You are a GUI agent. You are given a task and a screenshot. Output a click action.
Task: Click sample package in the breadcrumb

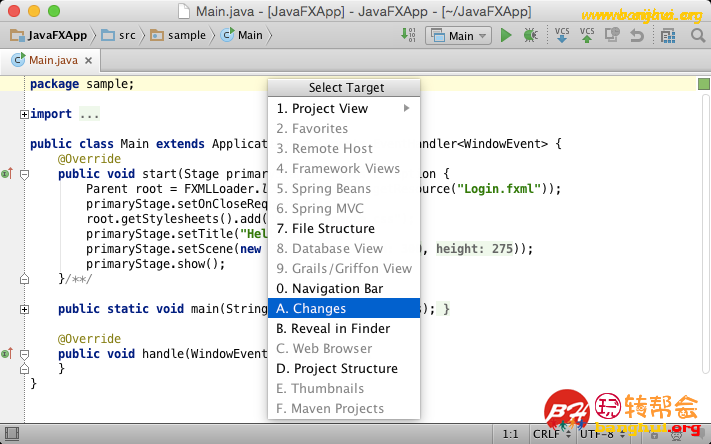[x=178, y=35]
